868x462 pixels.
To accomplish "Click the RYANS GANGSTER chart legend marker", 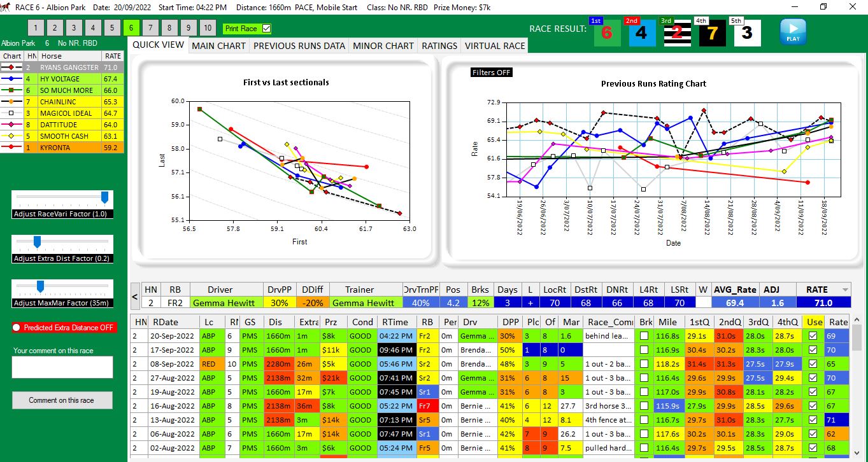I will pyautogui.click(x=12, y=67).
